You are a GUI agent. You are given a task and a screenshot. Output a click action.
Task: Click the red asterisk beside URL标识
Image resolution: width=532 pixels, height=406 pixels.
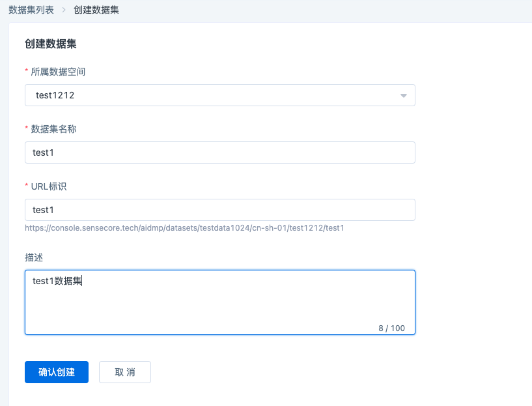coord(27,187)
